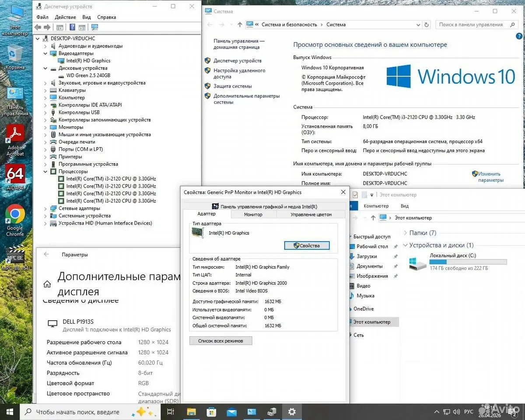This screenshot has width=525, height=420.
Task: Collapse the Видеоадаптеры node
Action: [45, 53]
